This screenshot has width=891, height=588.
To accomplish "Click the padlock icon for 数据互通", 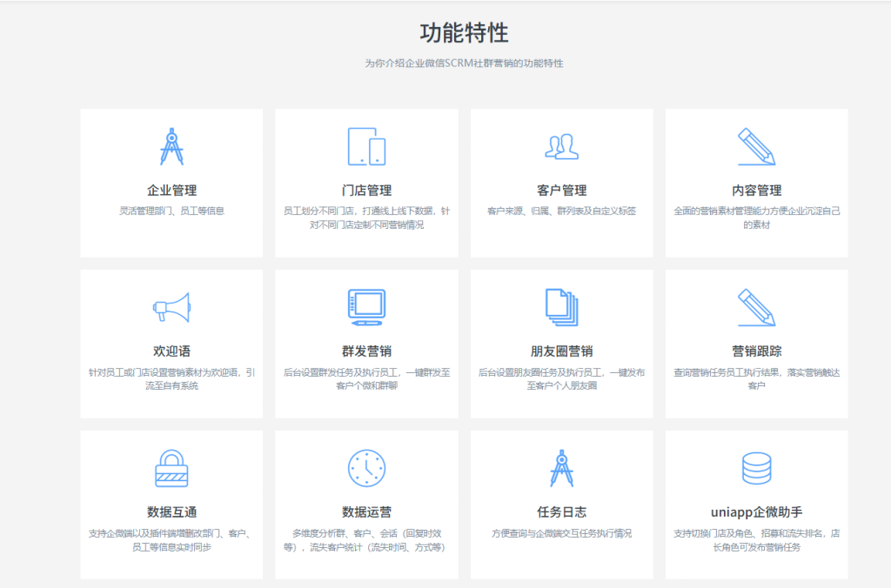I will (171, 468).
